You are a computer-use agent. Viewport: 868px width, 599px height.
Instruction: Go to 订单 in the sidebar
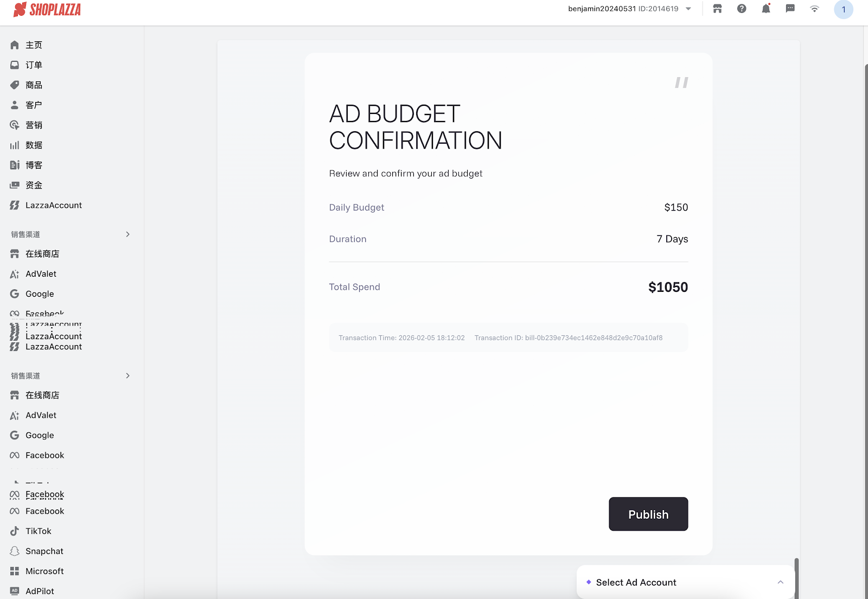(34, 65)
